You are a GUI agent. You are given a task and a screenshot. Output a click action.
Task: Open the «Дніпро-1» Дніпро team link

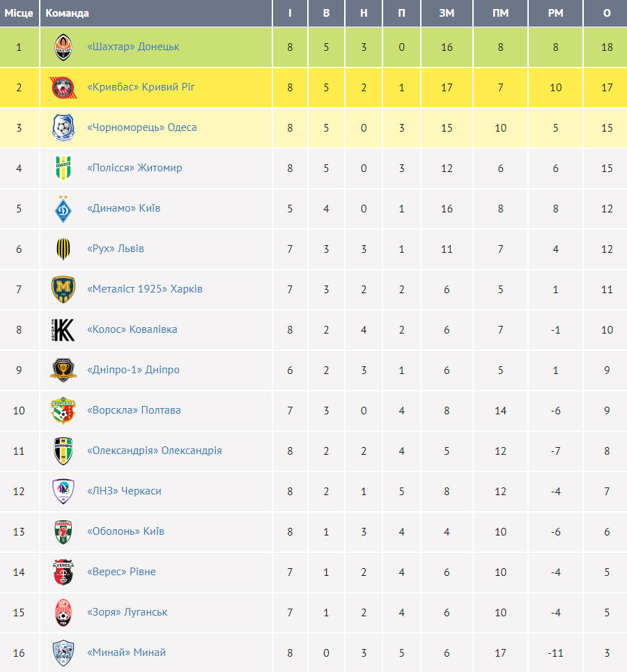coord(133,370)
